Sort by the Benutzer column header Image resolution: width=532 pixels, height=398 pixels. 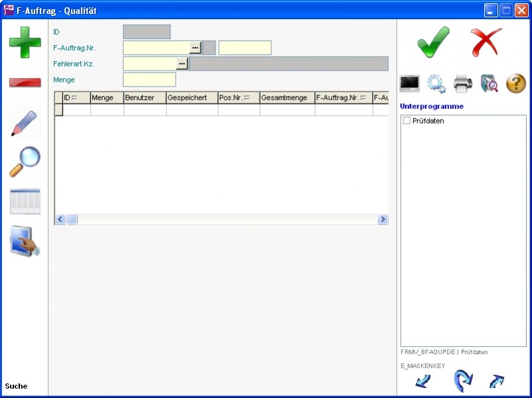click(144, 98)
